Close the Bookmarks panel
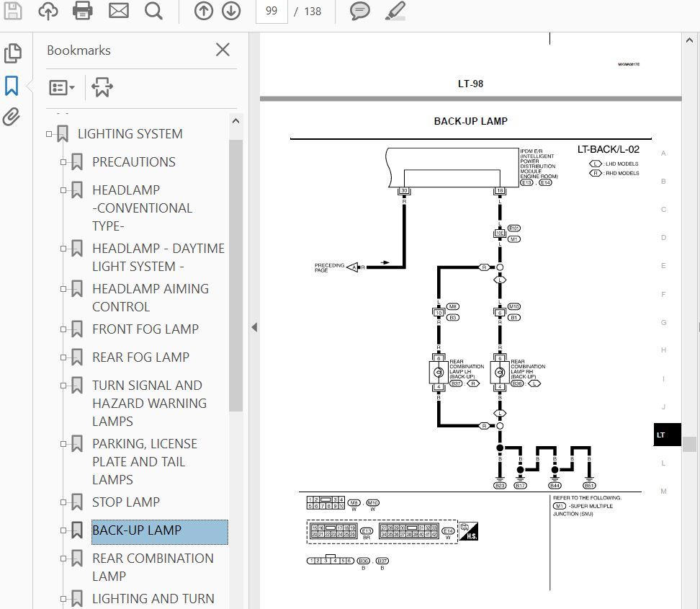 (x=223, y=50)
